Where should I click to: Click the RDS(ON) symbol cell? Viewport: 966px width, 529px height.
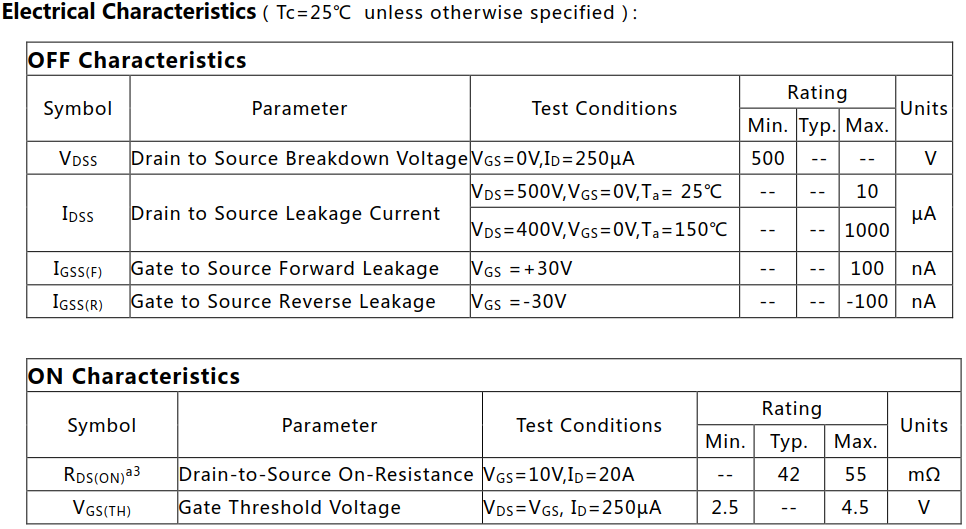[101, 474]
